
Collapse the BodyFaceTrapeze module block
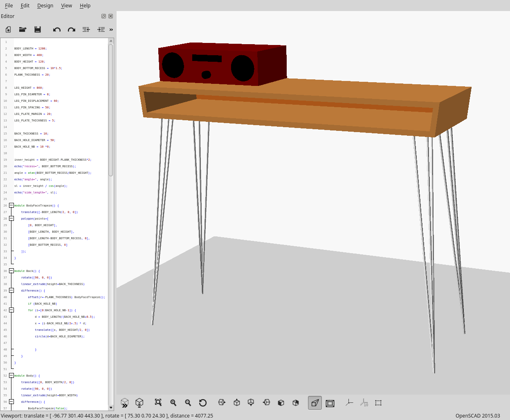pyautogui.click(x=11, y=205)
